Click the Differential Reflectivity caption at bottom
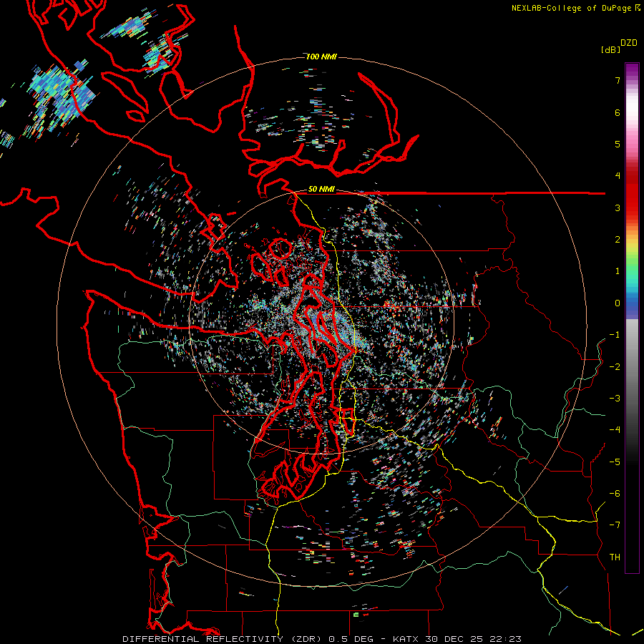Viewport: 644px width, 644px height. click(x=322, y=639)
